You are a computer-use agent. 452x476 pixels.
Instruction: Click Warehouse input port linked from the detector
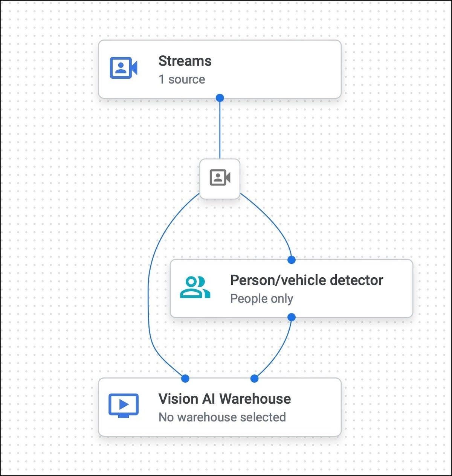coord(255,378)
